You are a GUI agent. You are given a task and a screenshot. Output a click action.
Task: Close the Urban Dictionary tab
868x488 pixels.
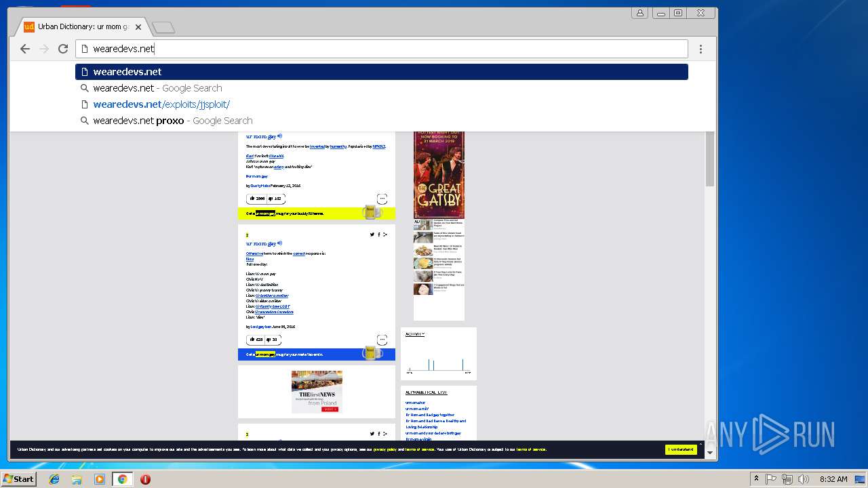(x=138, y=27)
